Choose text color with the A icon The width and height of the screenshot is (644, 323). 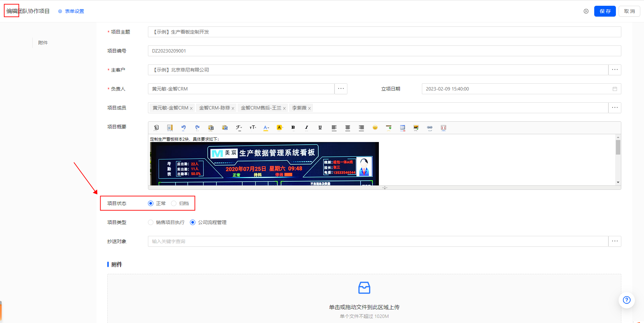coord(266,128)
